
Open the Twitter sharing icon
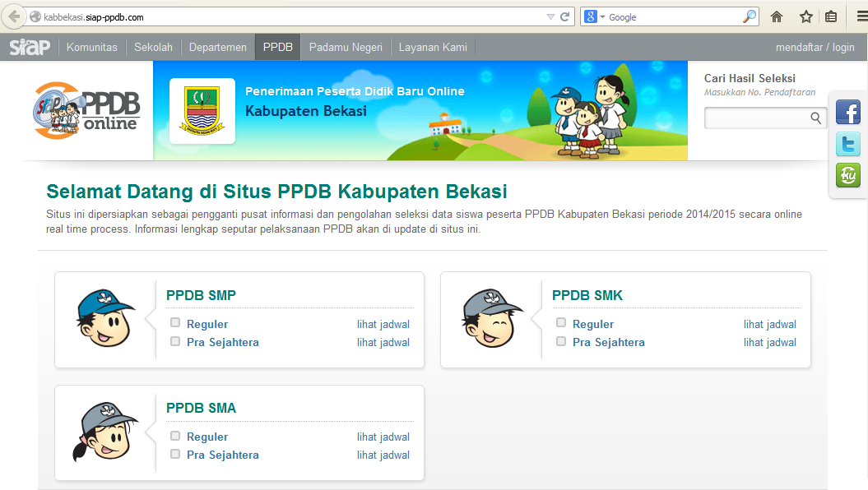coord(847,143)
